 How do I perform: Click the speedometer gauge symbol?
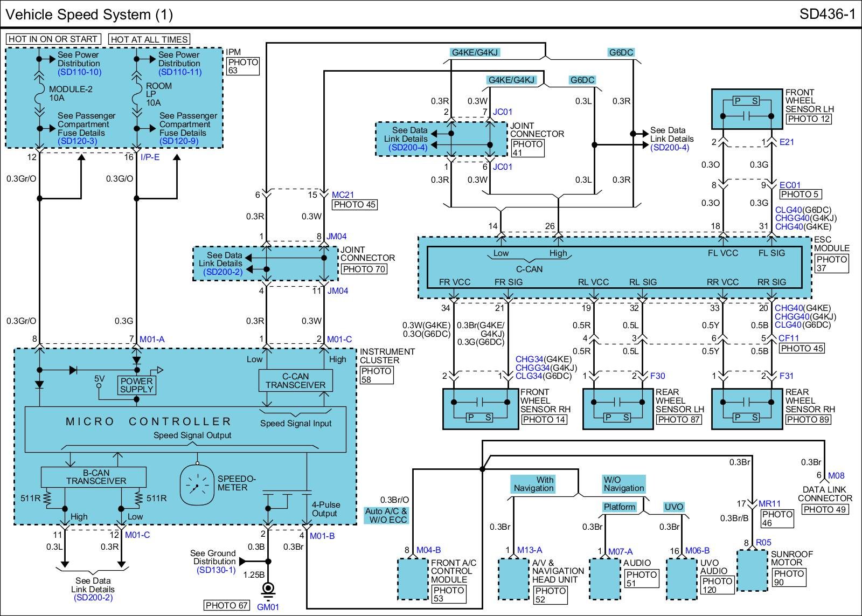197,486
